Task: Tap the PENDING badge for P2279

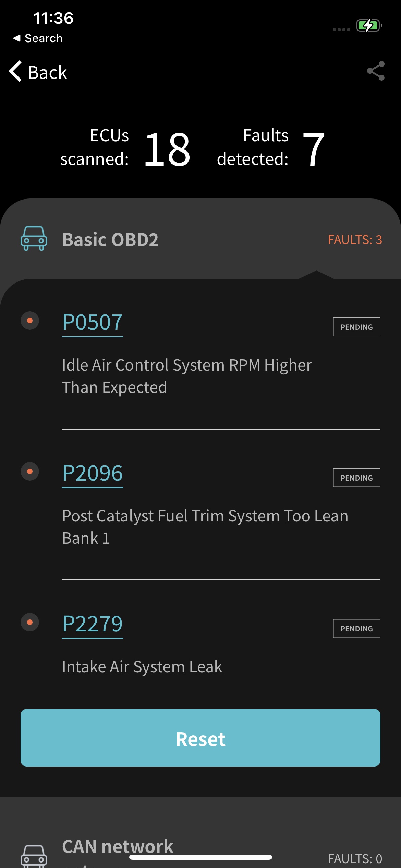Action: [x=356, y=629]
